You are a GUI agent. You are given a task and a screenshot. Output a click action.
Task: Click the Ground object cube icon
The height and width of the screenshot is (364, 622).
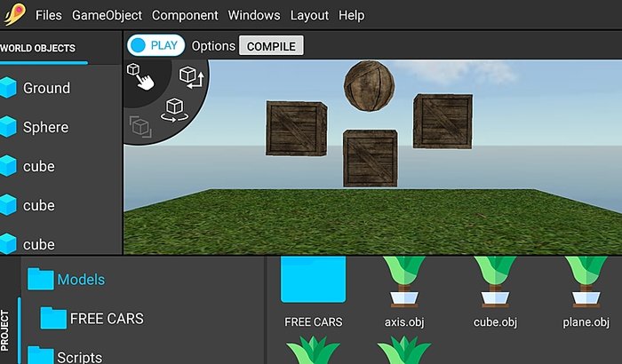[9, 88]
